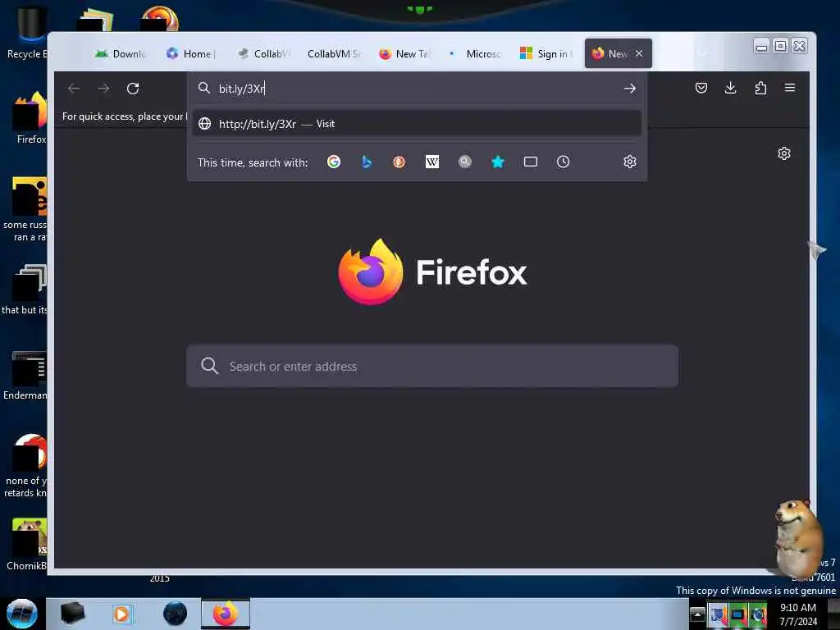Switch to the 'Sign in' tab
This screenshot has width=840, height=630.
tap(546, 53)
